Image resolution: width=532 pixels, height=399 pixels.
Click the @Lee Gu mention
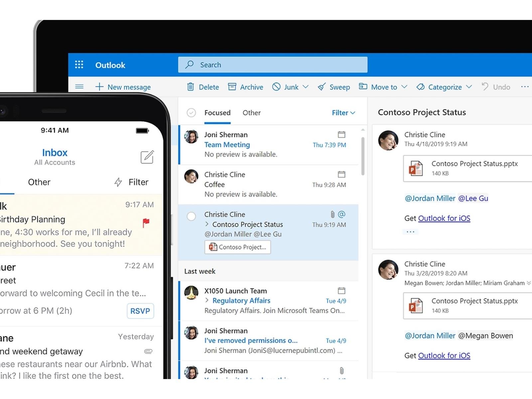tap(473, 198)
